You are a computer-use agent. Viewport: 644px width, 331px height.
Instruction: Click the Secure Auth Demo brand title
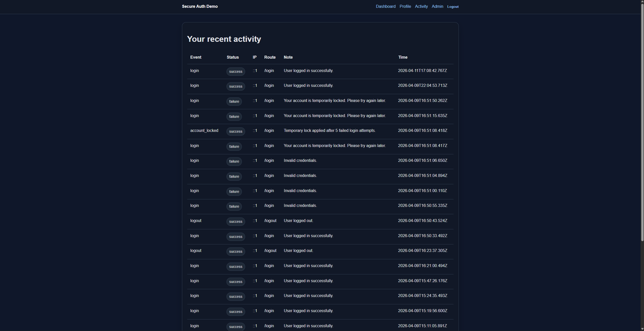199,6
